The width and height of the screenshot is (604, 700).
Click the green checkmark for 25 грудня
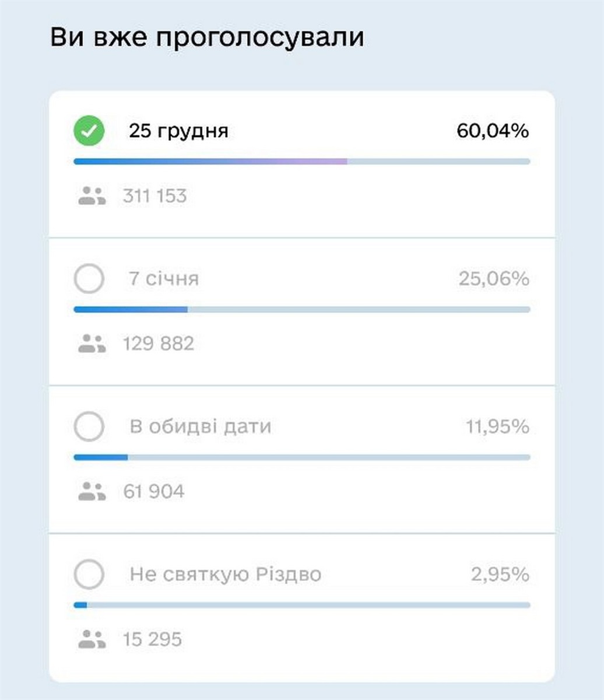[x=89, y=131]
